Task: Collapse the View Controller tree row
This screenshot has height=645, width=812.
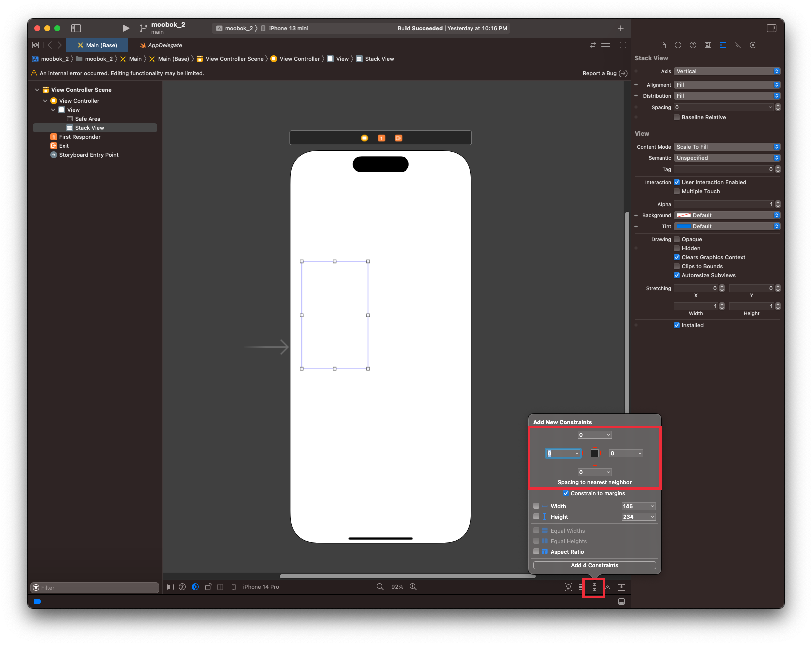Action: coord(45,101)
